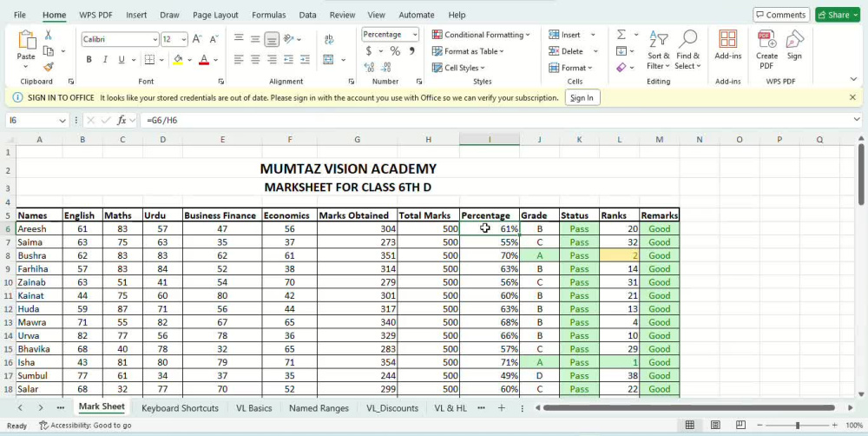This screenshot has height=436, width=868.
Task: Expand Conditional Formatting menu
Action: 481,35
